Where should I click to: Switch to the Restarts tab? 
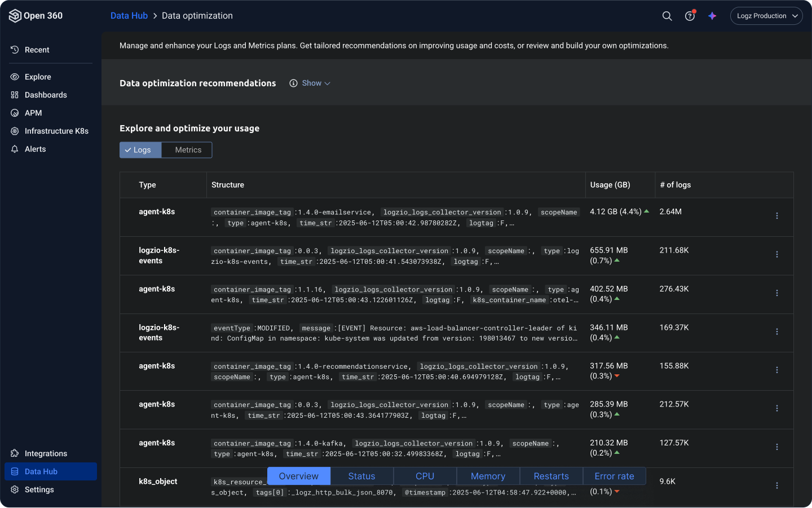551,476
